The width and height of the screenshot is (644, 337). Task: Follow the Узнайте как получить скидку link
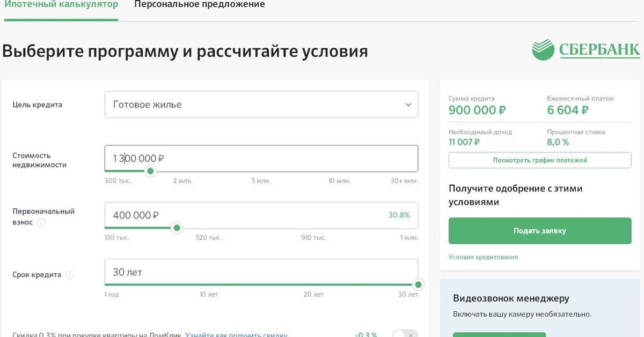pyautogui.click(x=236, y=334)
